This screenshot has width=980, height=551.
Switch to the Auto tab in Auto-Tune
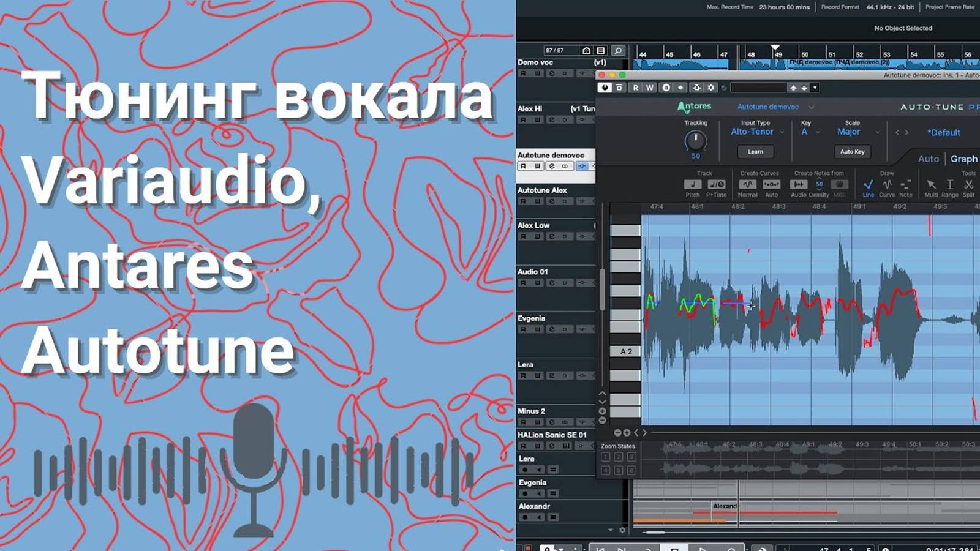[929, 159]
